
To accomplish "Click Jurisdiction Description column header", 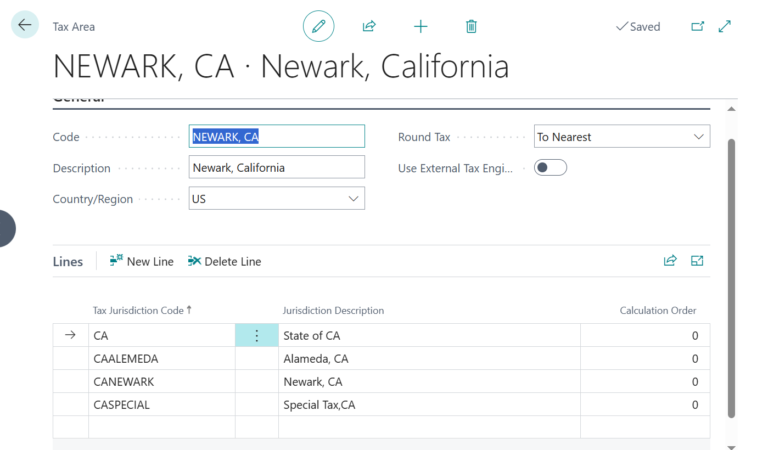I will coord(333,310).
